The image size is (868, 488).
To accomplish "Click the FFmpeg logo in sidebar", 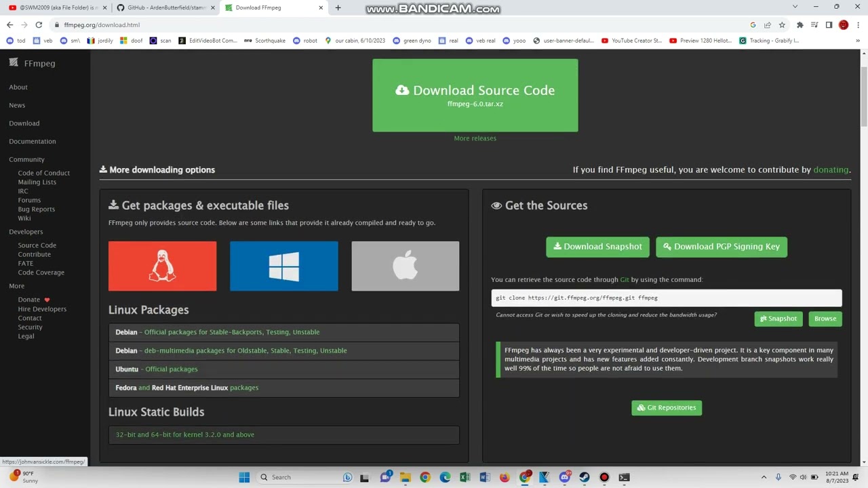I will point(33,63).
